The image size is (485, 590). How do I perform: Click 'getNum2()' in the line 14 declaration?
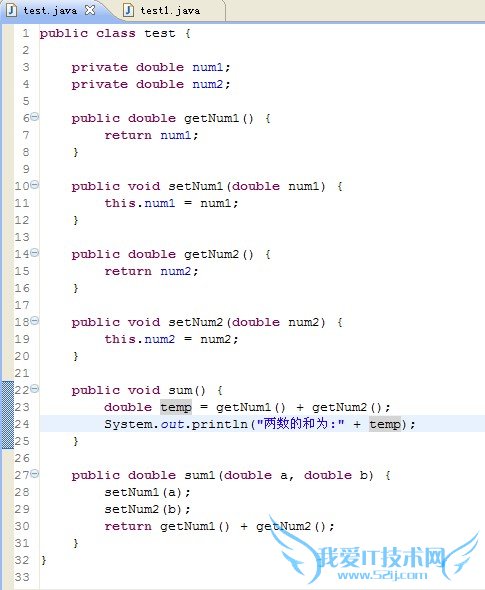[x=219, y=254]
